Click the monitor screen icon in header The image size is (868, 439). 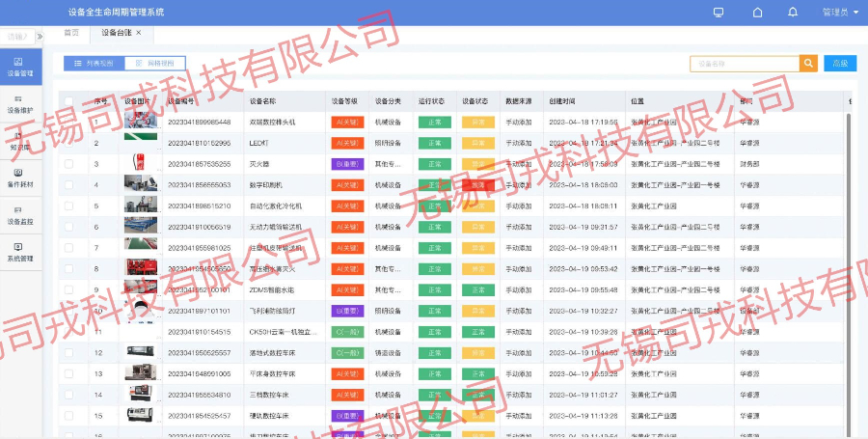pos(719,13)
